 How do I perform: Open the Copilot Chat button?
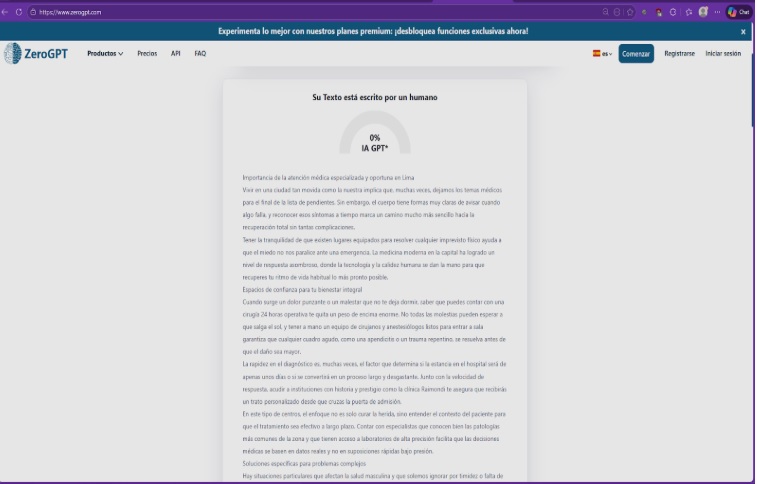click(x=738, y=11)
